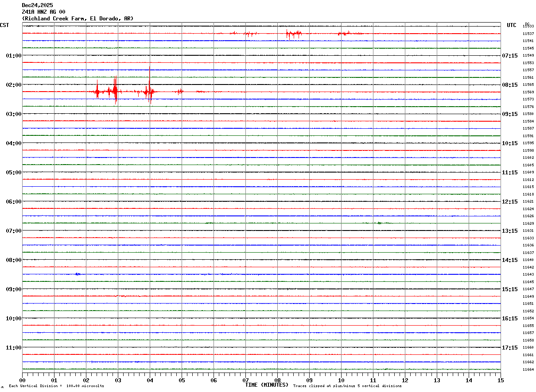Click the largest red seismic spike near minute 03
The image size is (536, 392).
115,90
